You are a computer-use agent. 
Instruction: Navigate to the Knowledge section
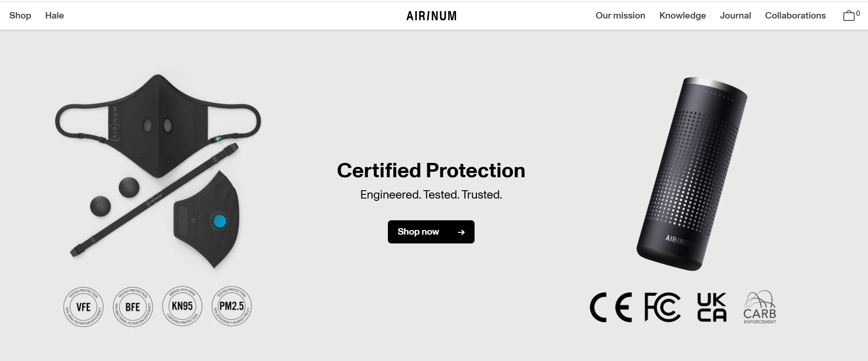pyautogui.click(x=682, y=15)
